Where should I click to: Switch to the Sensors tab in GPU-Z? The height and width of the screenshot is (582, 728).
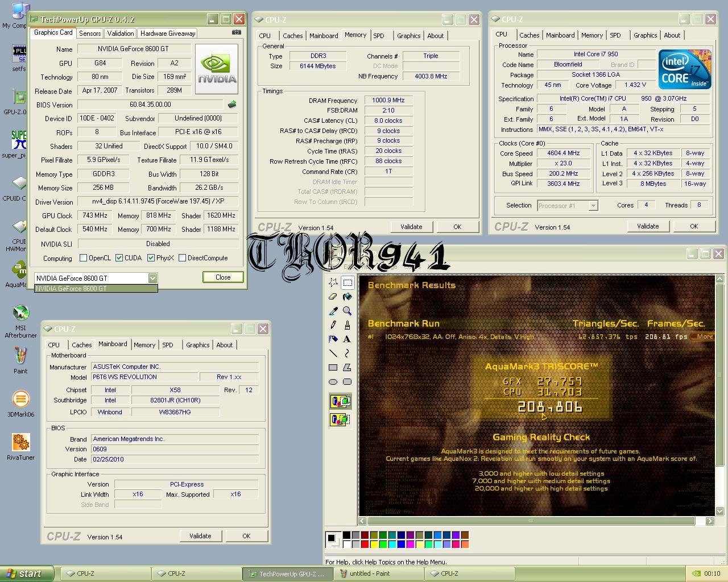click(x=90, y=34)
